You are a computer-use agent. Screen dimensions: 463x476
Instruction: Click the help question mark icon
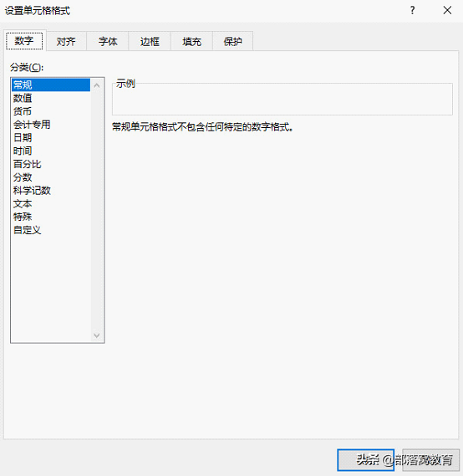412,10
